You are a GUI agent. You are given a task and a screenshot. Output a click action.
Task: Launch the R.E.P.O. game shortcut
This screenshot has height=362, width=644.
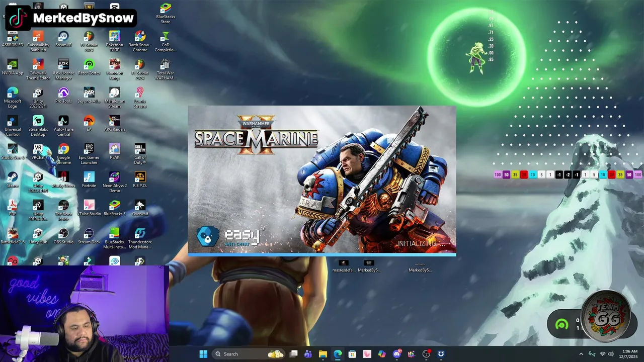(x=140, y=179)
